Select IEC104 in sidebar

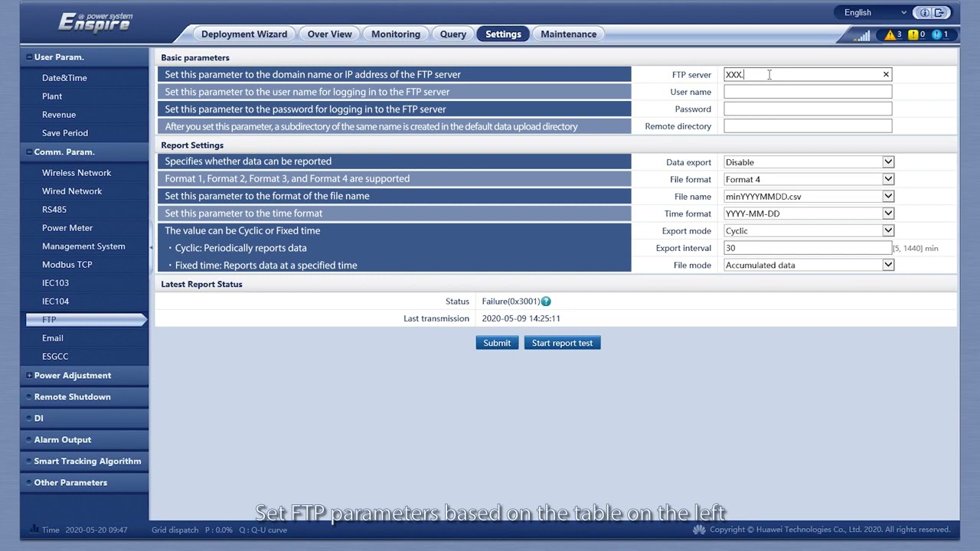pyautogui.click(x=55, y=302)
